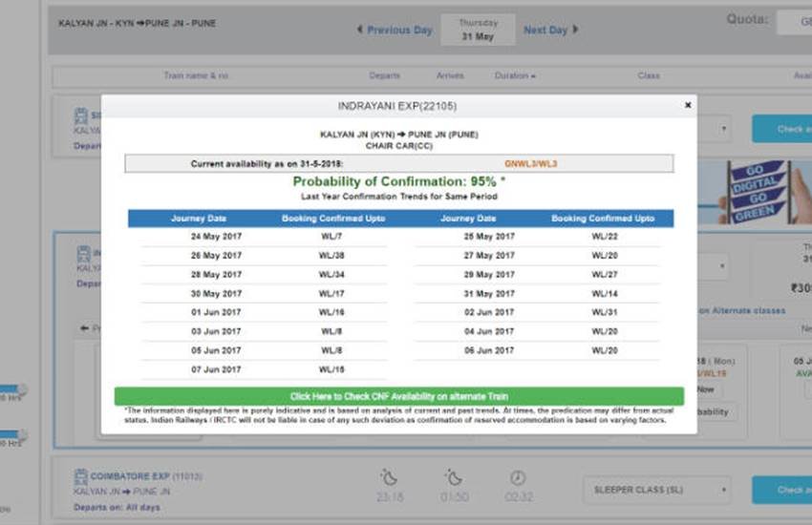Click the green Check CNF Availability on alternate Train button
This screenshot has height=525, width=812.
pos(398,395)
